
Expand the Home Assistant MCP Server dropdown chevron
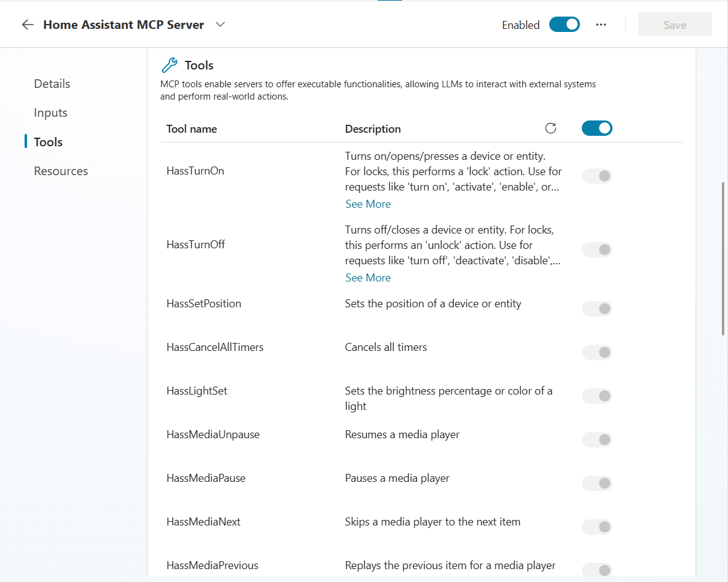click(x=221, y=25)
